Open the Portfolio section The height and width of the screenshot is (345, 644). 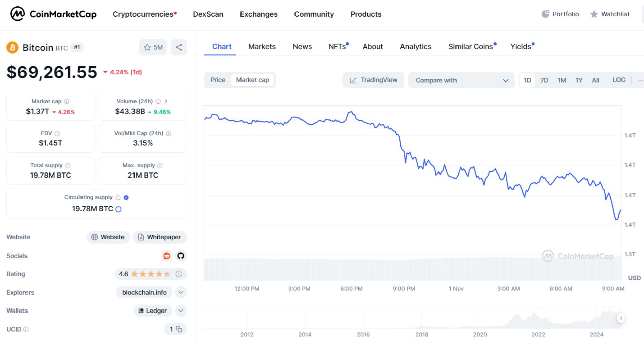pos(559,14)
